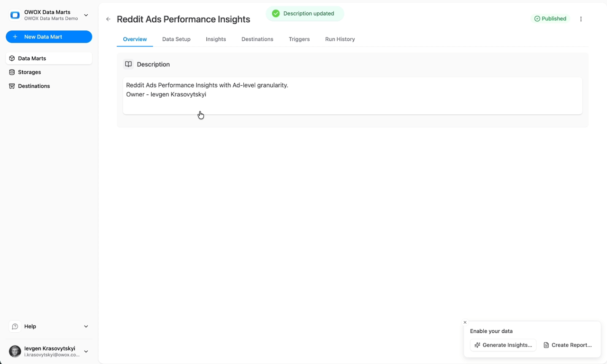The image size is (607, 364).
Task: Switch to the Insights tab
Action: tap(216, 39)
